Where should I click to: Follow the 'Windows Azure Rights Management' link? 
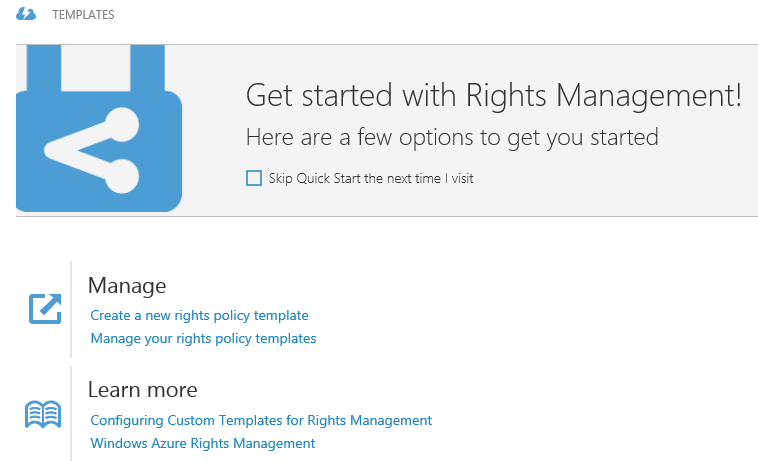[x=202, y=443]
